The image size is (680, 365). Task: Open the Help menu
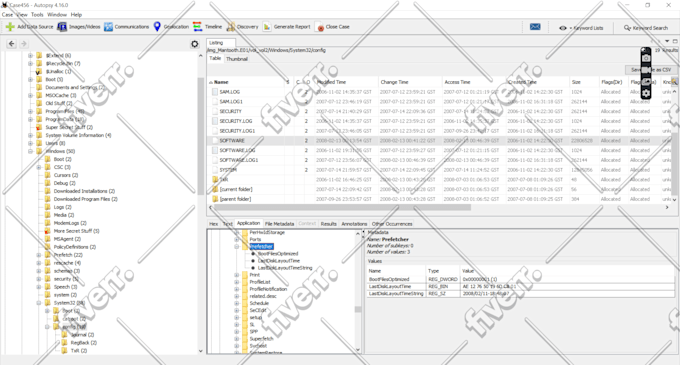point(76,15)
